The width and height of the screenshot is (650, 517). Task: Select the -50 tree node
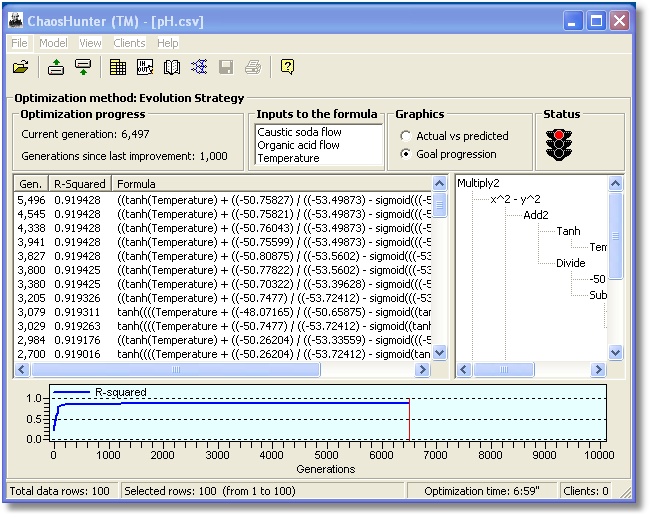point(597,279)
